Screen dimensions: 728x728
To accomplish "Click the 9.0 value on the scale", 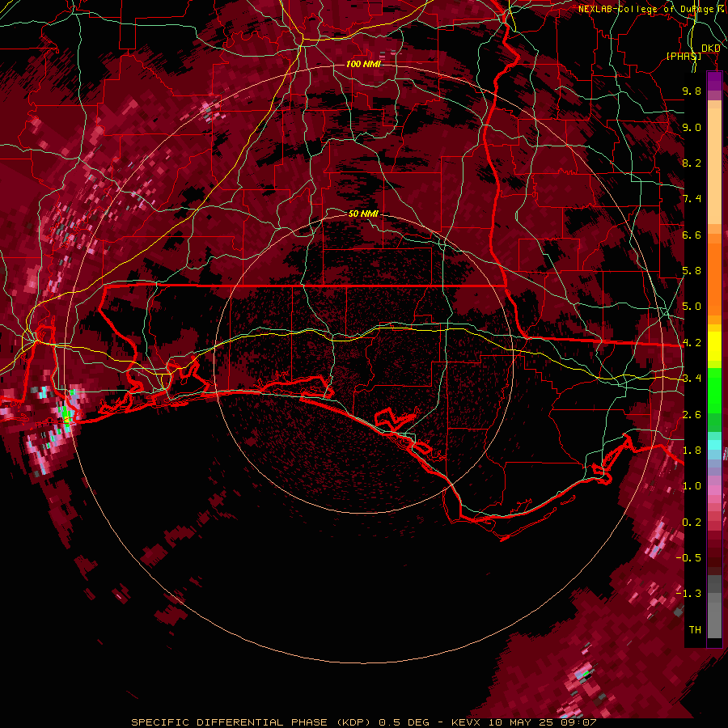I will click(692, 127).
